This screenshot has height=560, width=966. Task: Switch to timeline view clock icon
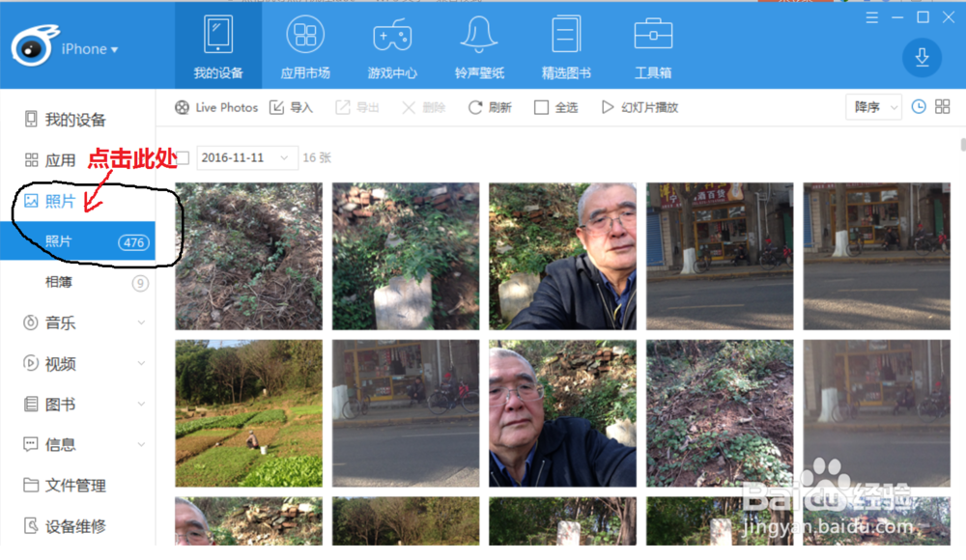(x=918, y=106)
